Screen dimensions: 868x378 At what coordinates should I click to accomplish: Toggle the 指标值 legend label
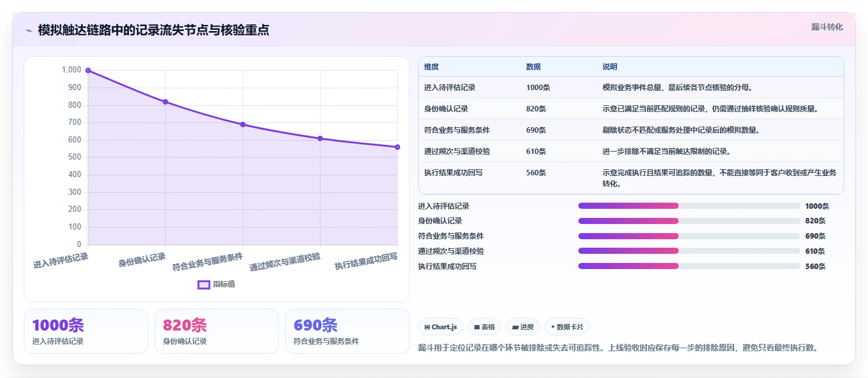point(224,284)
